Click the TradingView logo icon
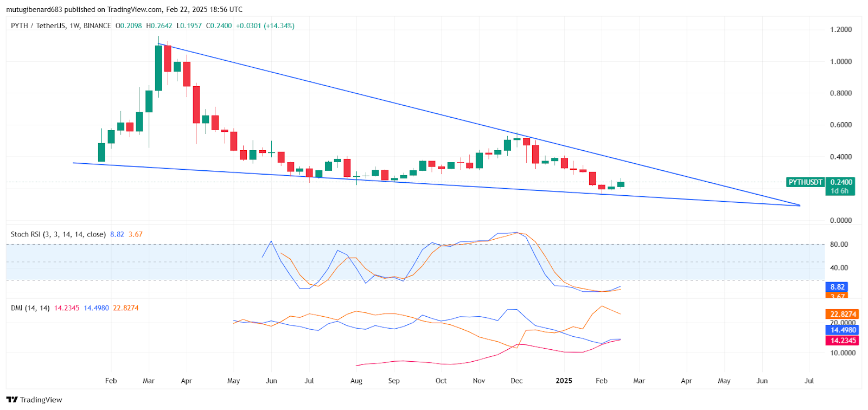Screen dimensions: 868x410 (x=12, y=400)
